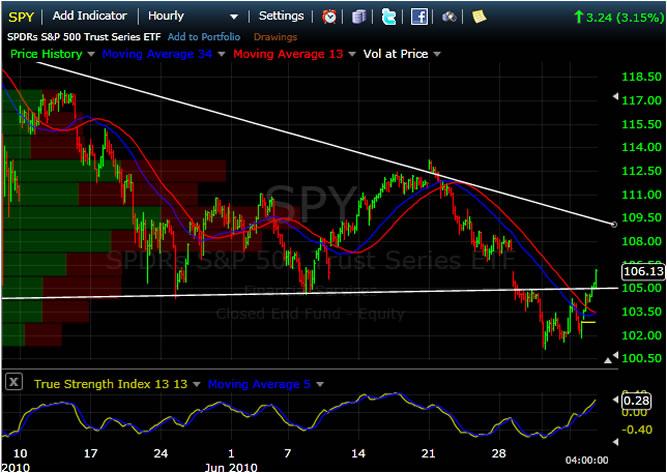
Task: Expand the Price History dropdown
Action: (91, 54)
